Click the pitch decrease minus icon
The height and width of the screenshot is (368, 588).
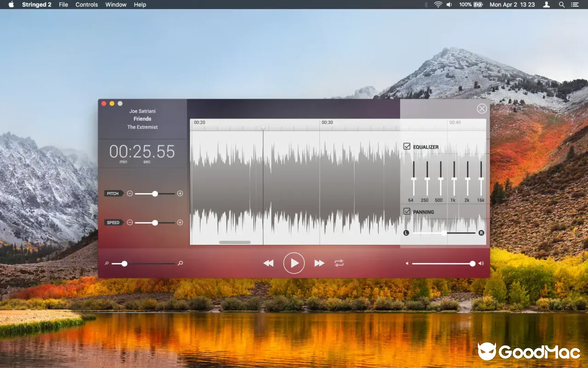pyautogui.click(x=130, y=194)
